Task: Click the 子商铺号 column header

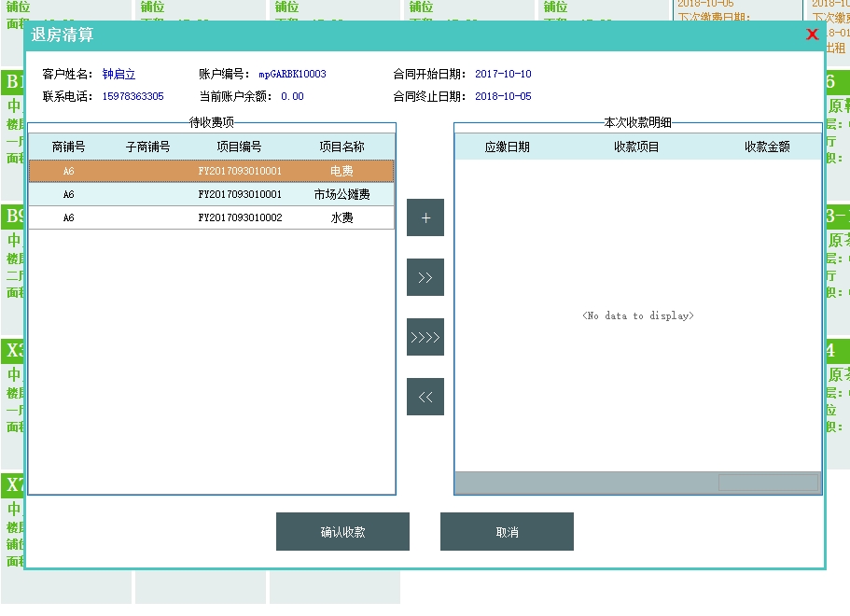Action: pyautogui.click(x=147, y=147)
